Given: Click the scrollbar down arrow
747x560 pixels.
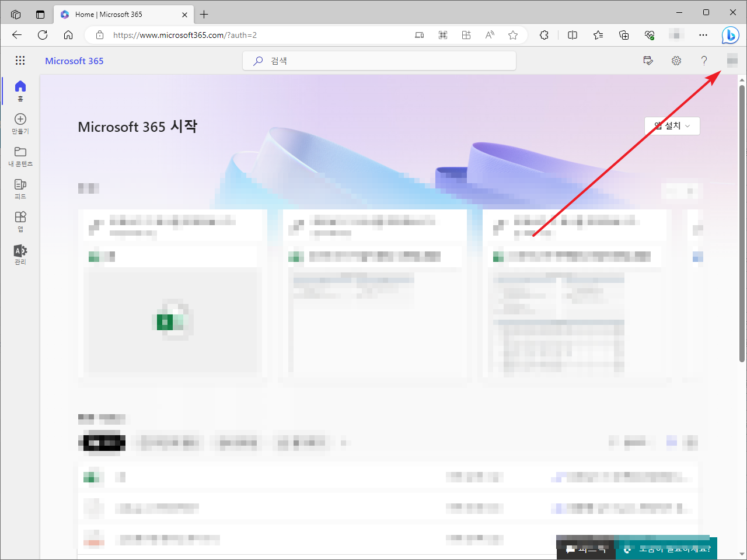Looking at the screenshot, I should click(x=742, y=554).
